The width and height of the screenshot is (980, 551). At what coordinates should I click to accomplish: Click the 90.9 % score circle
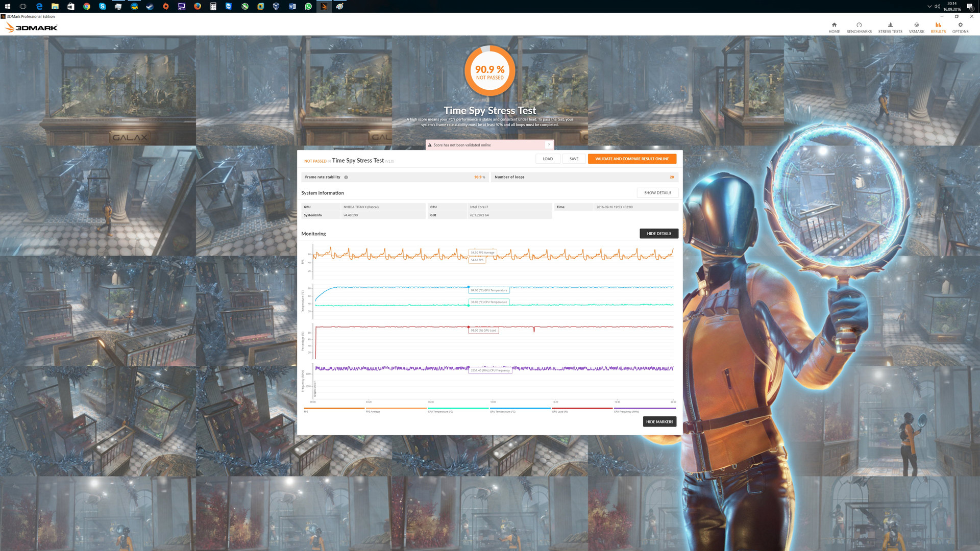(x=490, y=71)
